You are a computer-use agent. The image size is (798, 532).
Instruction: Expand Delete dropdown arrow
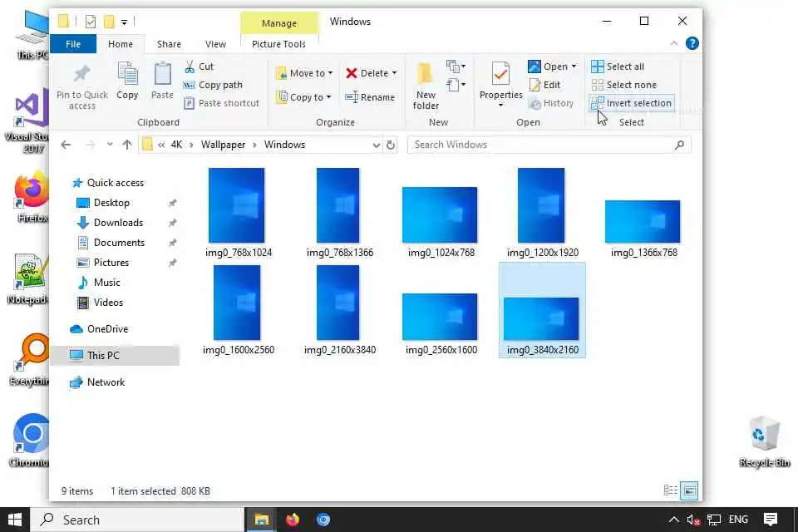(x=394, y=73)
